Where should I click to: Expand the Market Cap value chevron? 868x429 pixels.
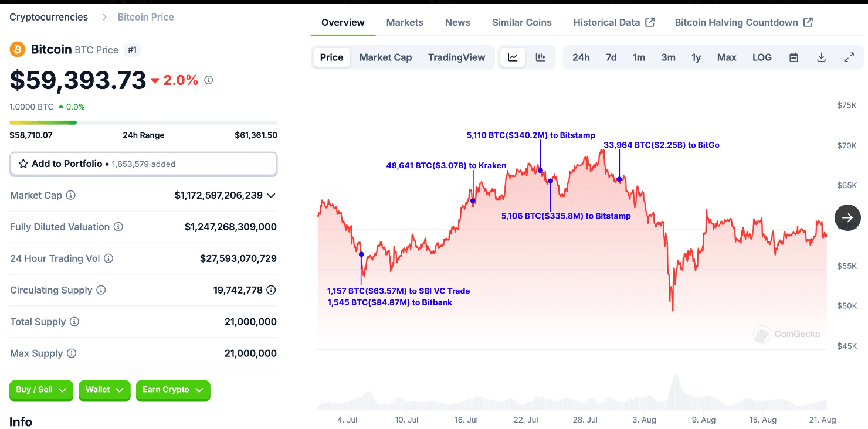pyautogui.click(x=271, y=195)
